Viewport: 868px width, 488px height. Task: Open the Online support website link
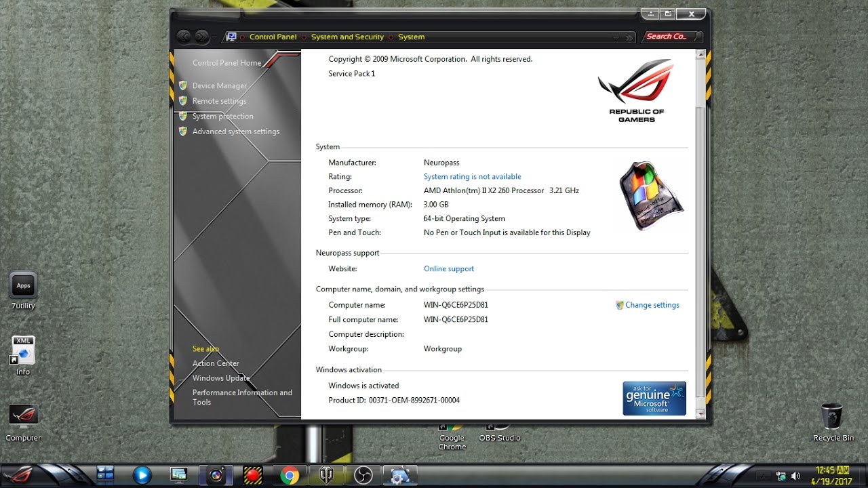[449, 269]
